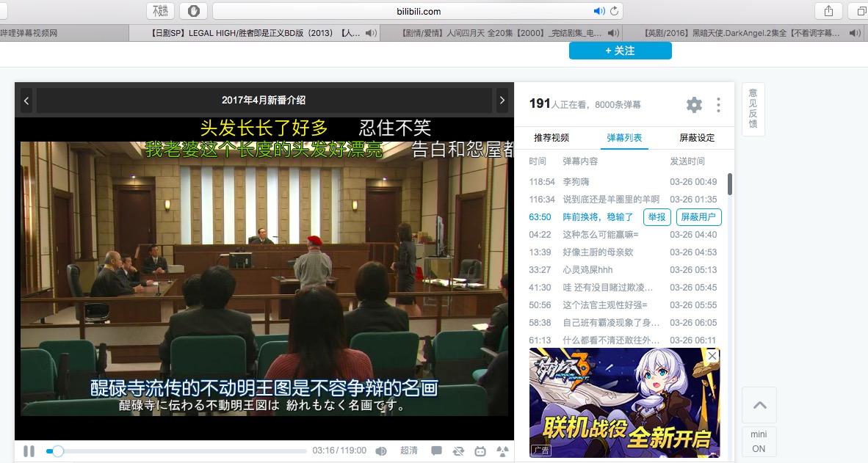Switch to the 人间四月天 browser tab
Screen dimensions: 868x463
(x=502, y=33)
